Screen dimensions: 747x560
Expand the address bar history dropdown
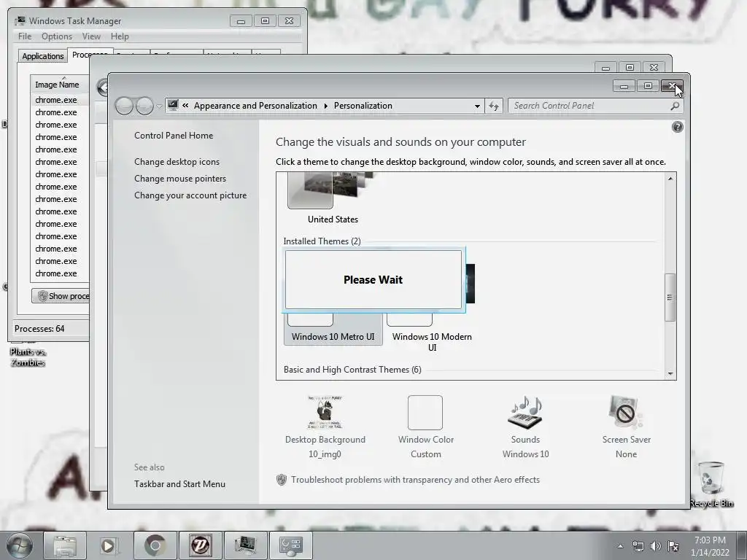pyautogui.click(x=477, y=106)
